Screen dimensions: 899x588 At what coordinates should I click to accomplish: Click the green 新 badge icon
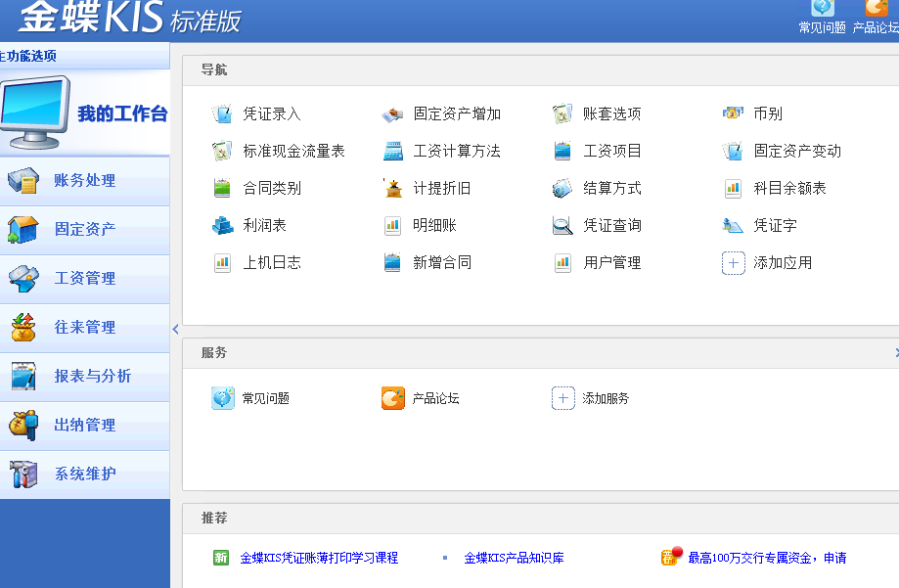coord(221,558)
